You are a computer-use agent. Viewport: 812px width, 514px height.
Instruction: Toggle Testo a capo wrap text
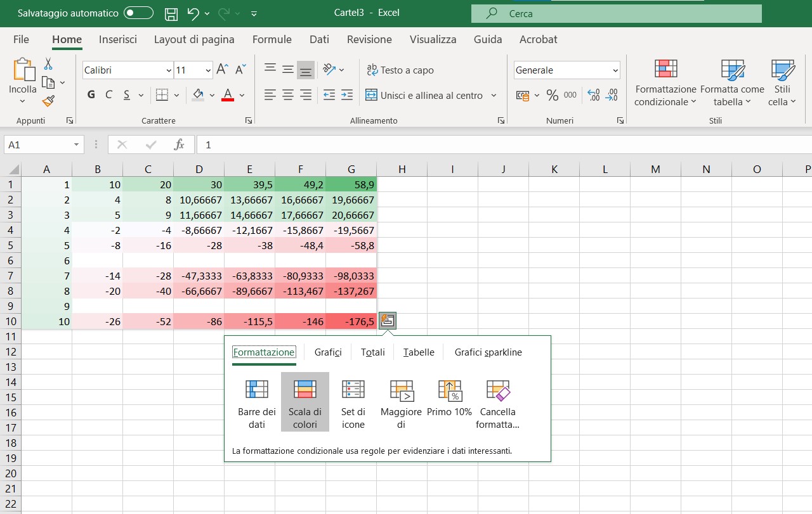(400, 70)
